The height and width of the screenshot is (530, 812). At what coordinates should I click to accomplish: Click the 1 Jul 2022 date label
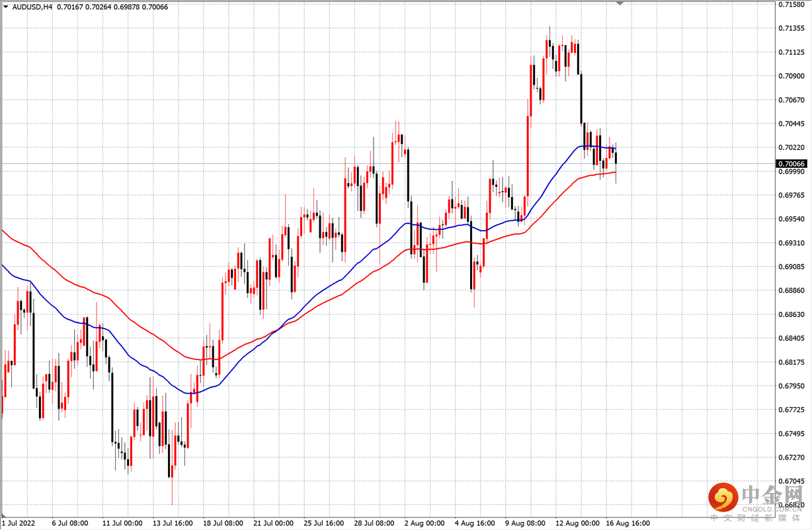click(x=18, y=523)
